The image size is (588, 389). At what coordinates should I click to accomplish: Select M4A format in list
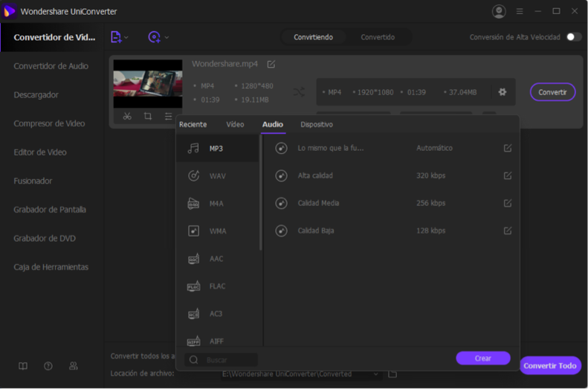coord(218,204)
